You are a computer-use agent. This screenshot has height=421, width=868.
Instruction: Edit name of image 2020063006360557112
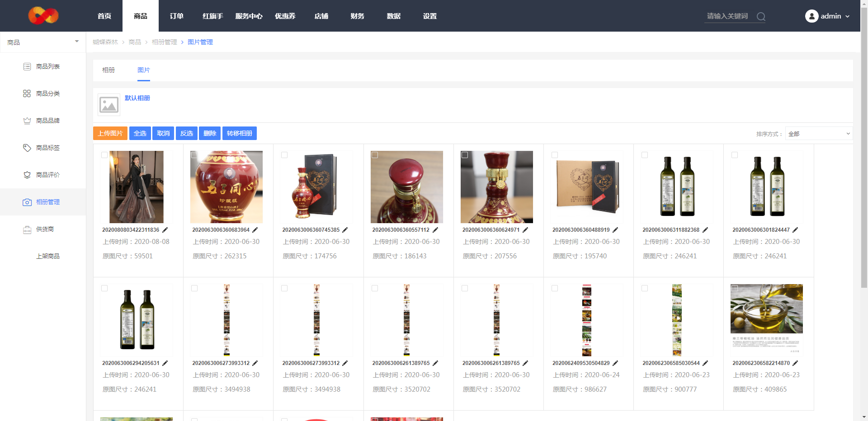435,230
